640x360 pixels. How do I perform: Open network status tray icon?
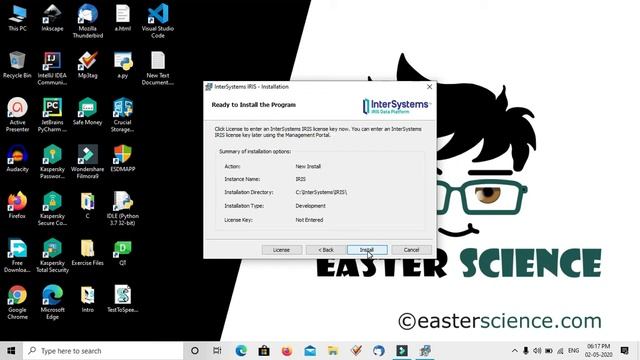560,351
